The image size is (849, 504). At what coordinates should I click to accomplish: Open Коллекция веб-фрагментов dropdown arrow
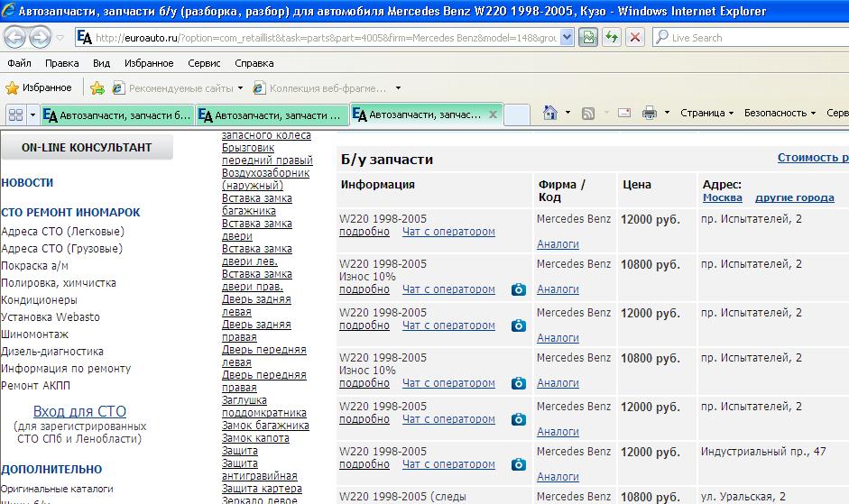(399, 88)
